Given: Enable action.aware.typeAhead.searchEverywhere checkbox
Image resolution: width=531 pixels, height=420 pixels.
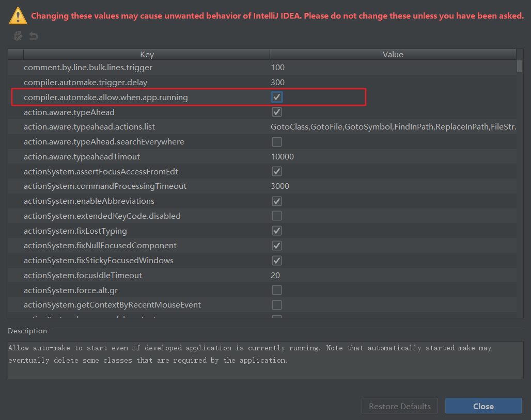Looking at the screenshot, I should click(277, 142).
